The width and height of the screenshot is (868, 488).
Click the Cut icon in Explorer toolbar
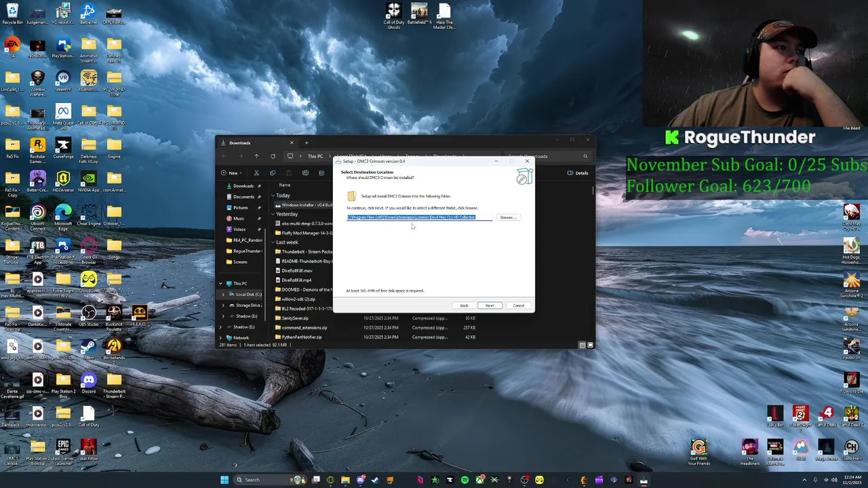coord(256,173)
